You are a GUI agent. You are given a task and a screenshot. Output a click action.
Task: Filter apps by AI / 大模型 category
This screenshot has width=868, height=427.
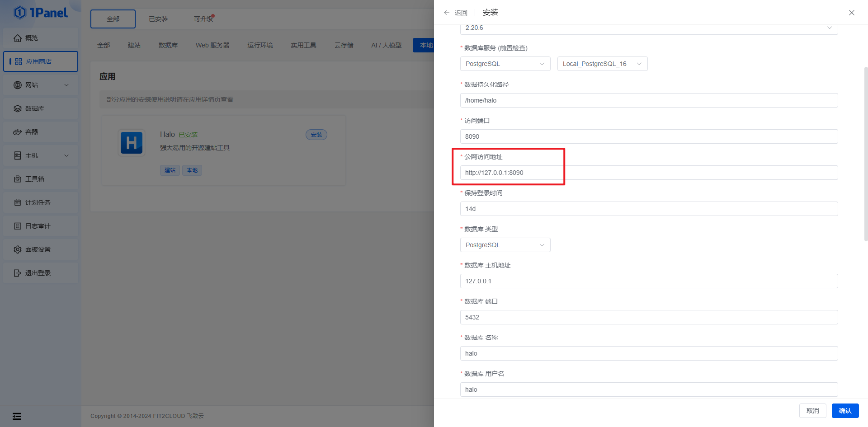pyautogui.click(x=386, y=45)
